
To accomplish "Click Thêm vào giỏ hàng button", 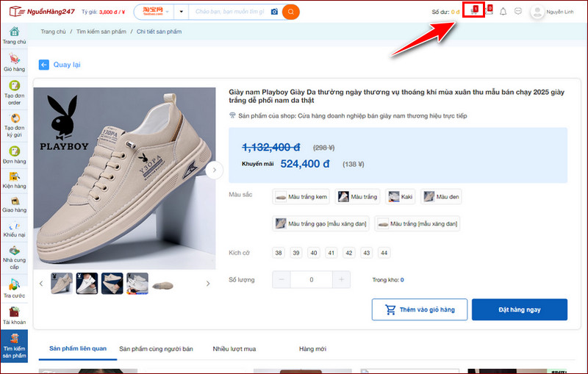I will click(419, 309).
